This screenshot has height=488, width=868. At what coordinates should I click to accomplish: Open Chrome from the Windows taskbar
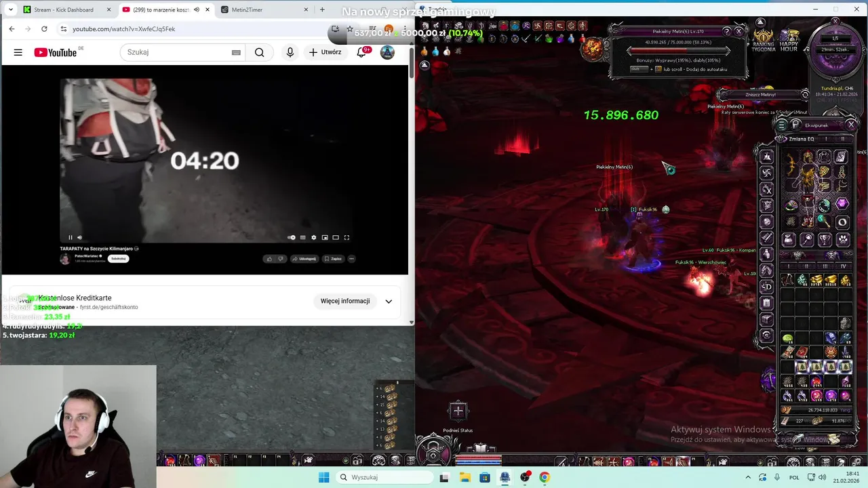pyautogui.click(x=545, y=477)
